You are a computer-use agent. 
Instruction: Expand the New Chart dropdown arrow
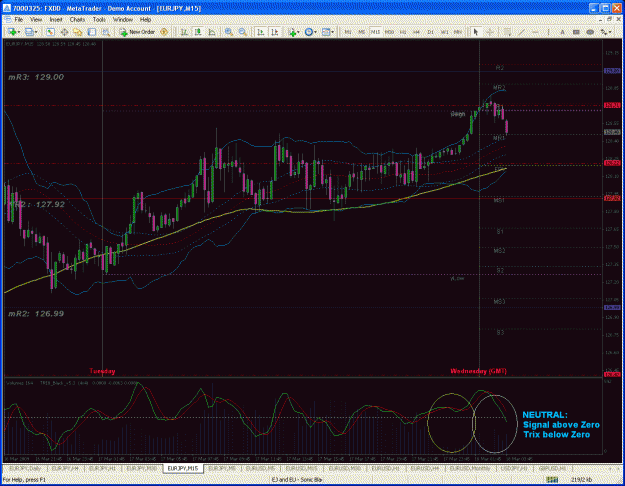(x=18, y=32)
